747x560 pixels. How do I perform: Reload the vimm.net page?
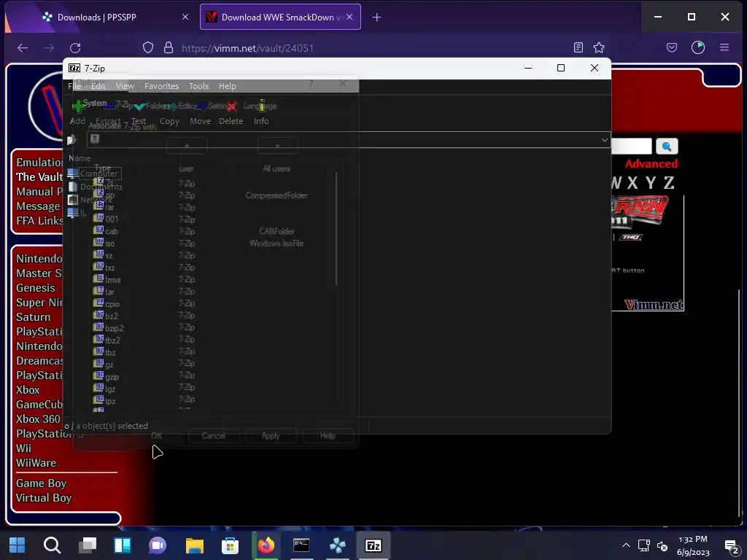(75, 47)
